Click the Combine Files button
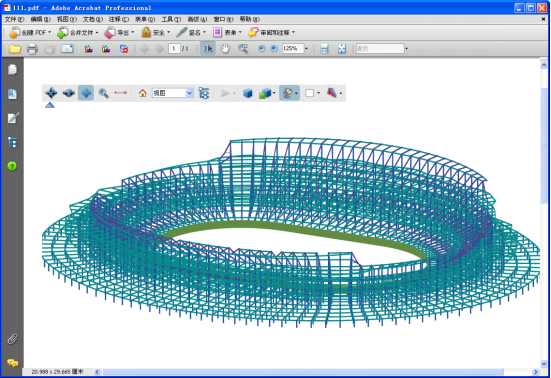 78,32
